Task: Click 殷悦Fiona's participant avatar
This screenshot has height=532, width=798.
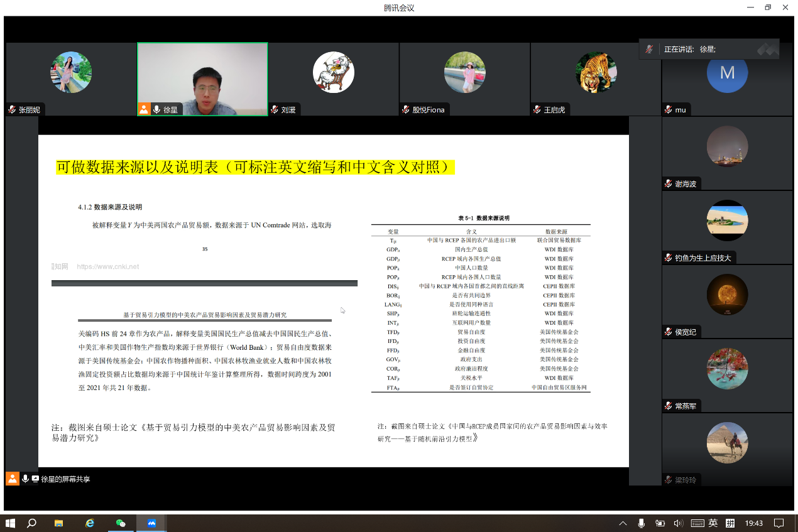Action: point(464,72)
